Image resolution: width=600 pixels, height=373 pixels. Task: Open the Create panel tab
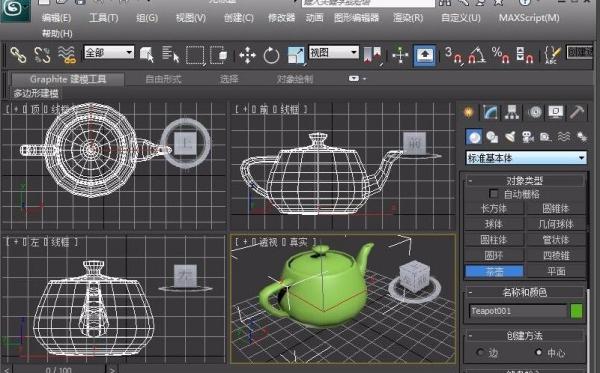[468, 112]
